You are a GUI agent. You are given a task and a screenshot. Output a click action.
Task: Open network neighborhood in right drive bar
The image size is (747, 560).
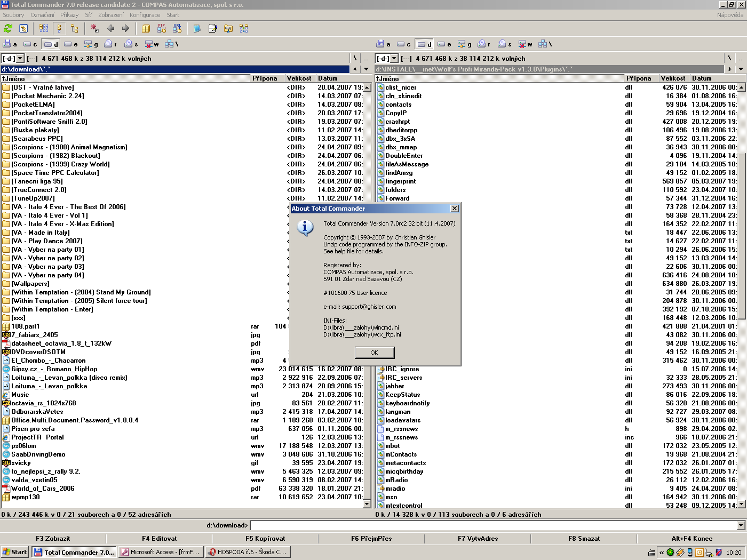click(x=545, y=44)
